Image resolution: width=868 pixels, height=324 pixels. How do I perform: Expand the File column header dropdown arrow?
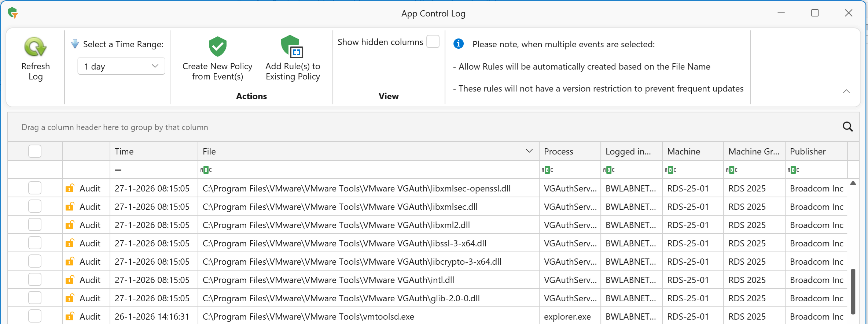(x=529, y=151)
